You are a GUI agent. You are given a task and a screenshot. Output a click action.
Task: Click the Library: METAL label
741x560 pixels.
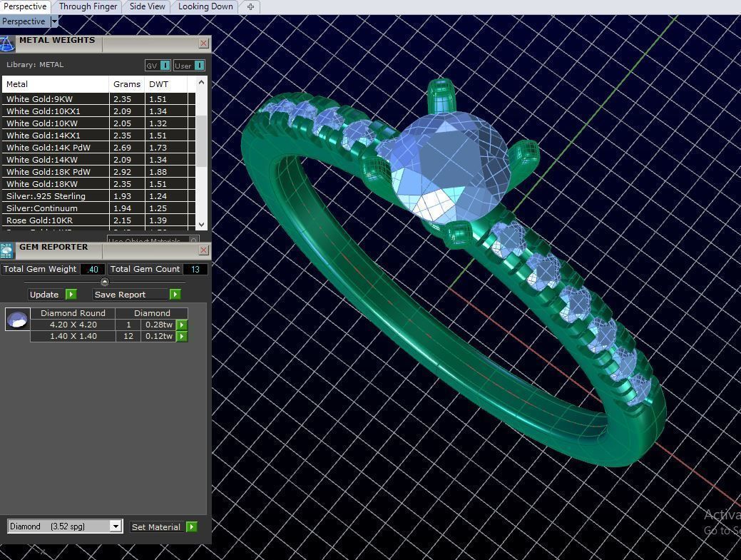(x=35, y=65)
